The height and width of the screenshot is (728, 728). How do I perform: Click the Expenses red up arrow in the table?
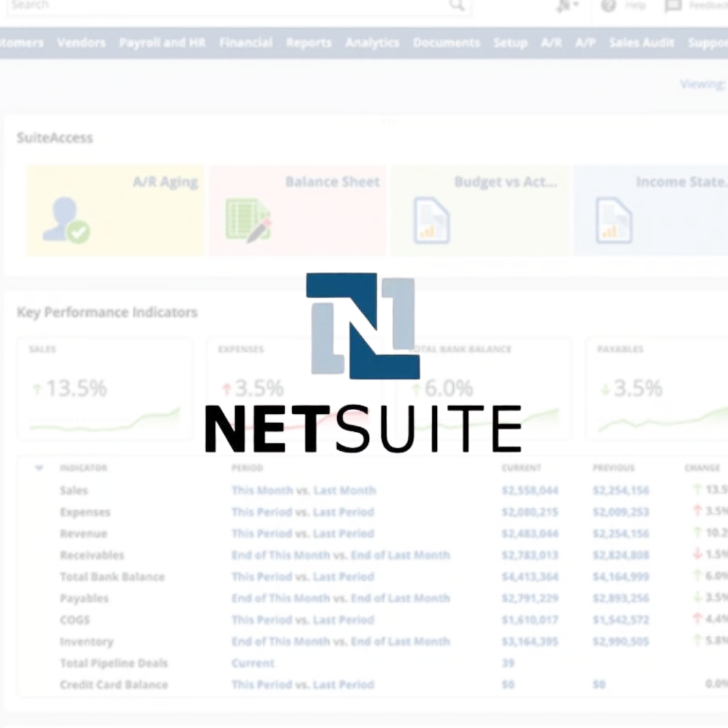(x=698, y=511)
